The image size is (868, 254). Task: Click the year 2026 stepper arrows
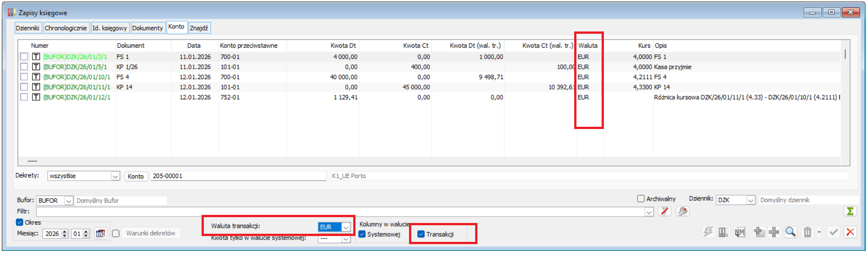click(65, 233)
